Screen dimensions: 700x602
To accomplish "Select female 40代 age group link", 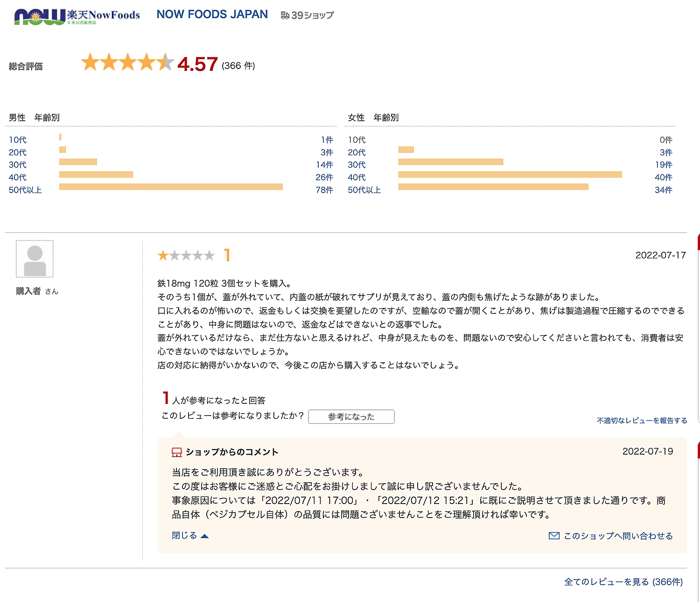I will (x=357, y=177).
